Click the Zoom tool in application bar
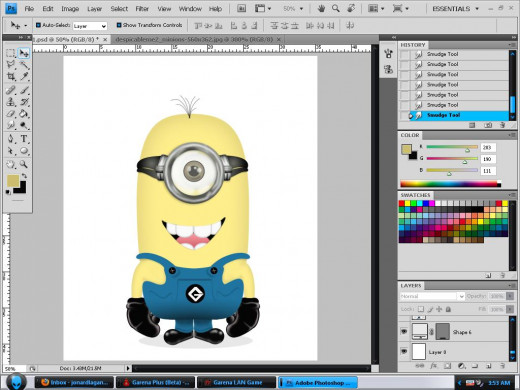 coord(336,9)
